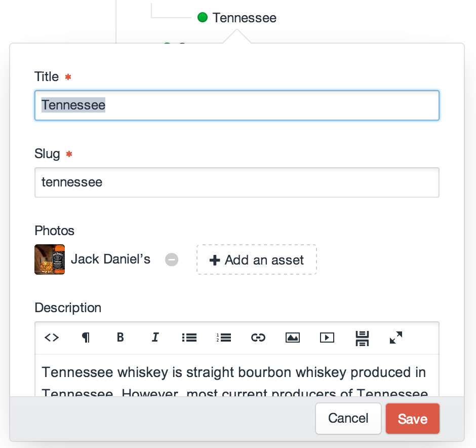
Task: Insert a numbered list in the description
Action: click(224, 338)
